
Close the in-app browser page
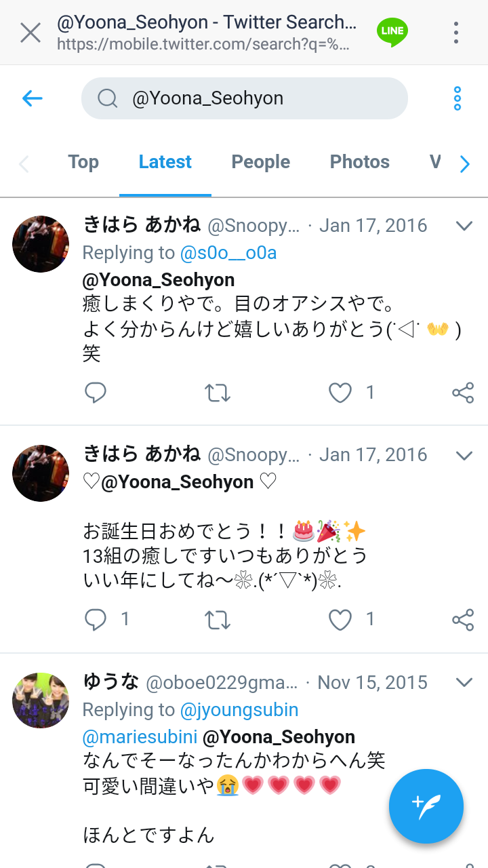pos(30,33)
